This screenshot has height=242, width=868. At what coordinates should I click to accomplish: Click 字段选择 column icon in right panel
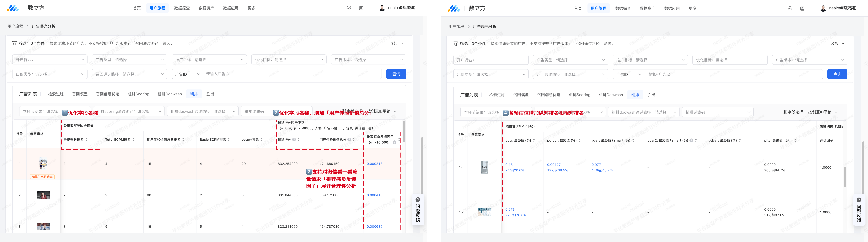pos(785,112)
